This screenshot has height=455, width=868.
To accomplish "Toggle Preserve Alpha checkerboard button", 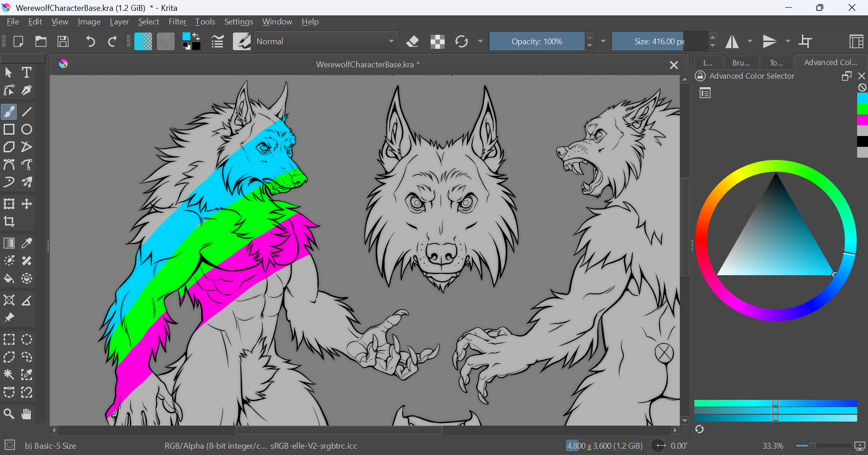I will [x=437, y=42].
